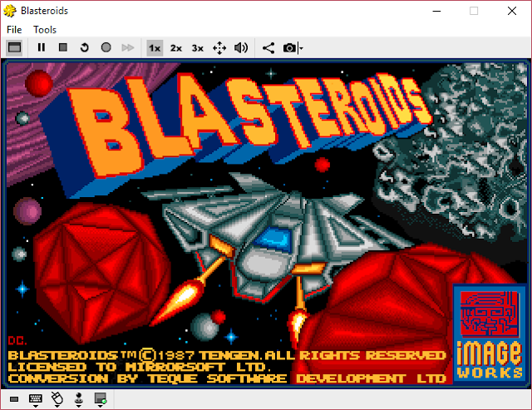Click the share icon in the toolbar
532x410 pixels.
point(268,48)
